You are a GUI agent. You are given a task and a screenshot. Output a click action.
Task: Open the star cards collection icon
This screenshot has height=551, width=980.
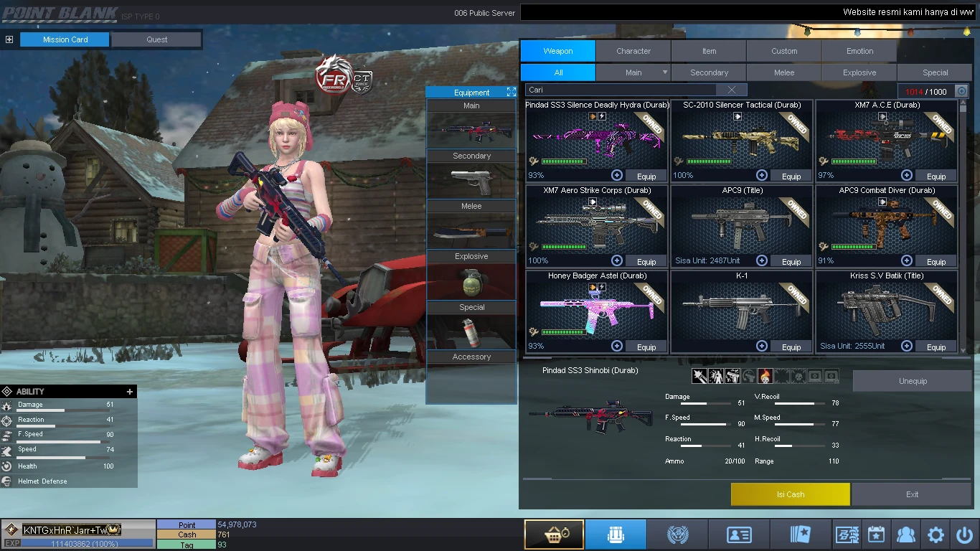[801, 534]
